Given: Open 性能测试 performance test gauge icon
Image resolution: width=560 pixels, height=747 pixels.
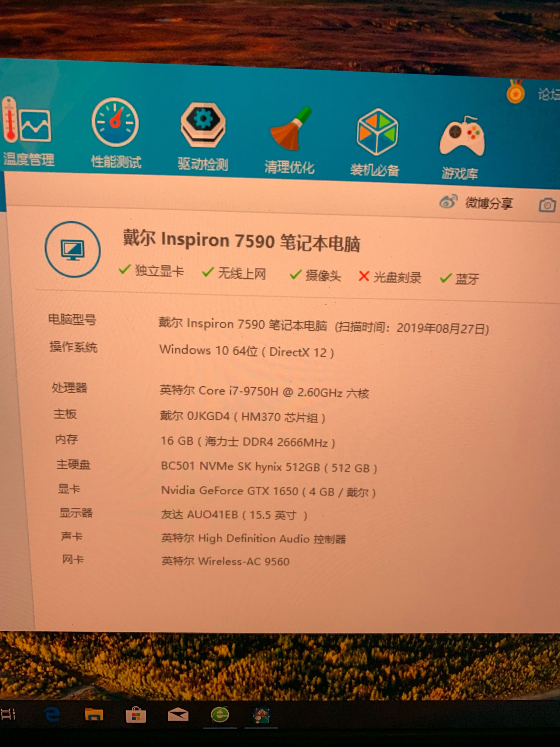Looking at the screenshot, I should [x=115, y=123].
